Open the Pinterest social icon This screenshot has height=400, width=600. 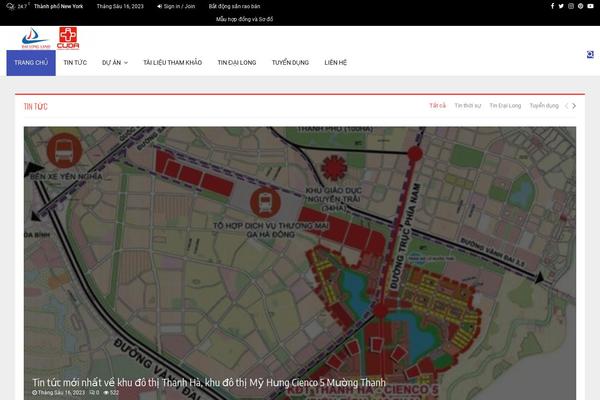click(580, 6)
